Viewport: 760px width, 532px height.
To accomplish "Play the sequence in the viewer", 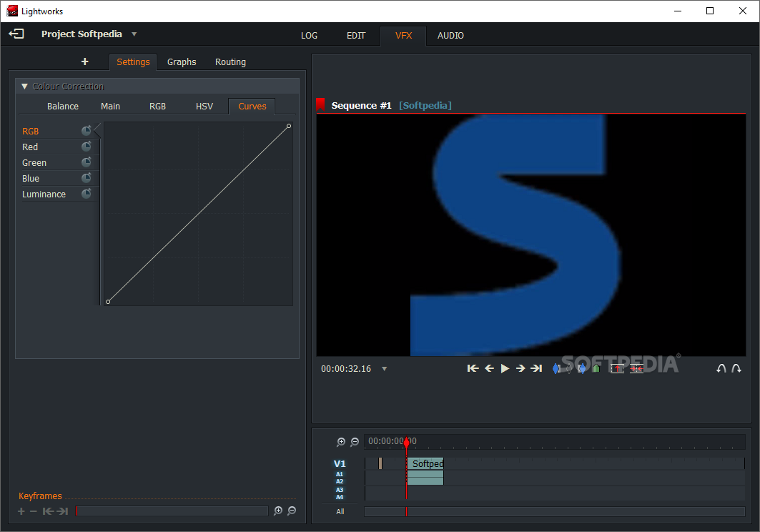I will [x=505, y=368].
